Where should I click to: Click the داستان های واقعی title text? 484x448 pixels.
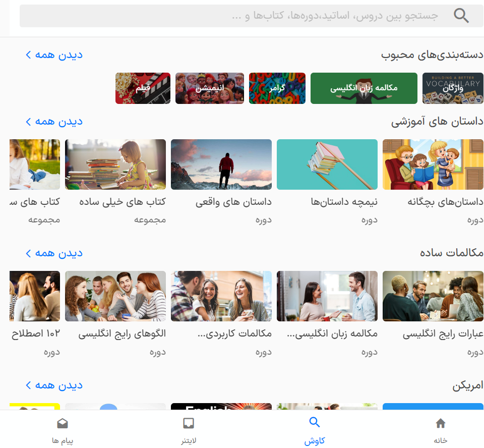click(x=233, y=202)
